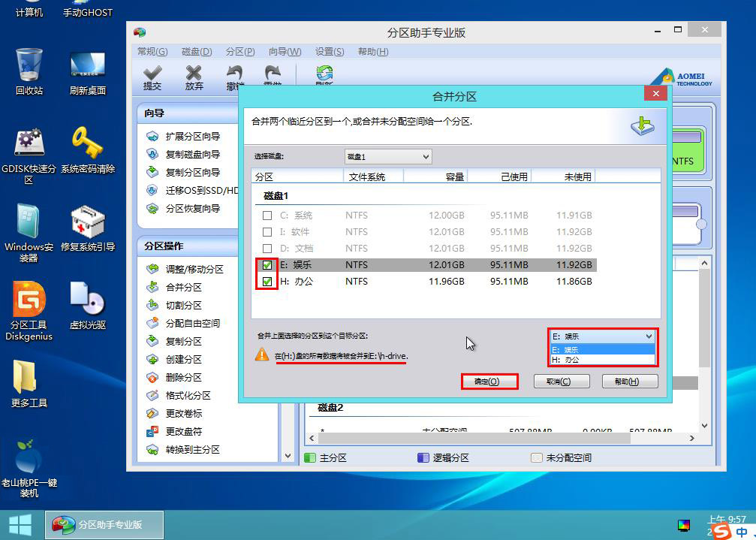Click the 取消(C) cancel button
The image size is (756, 540).
point(562,382)
